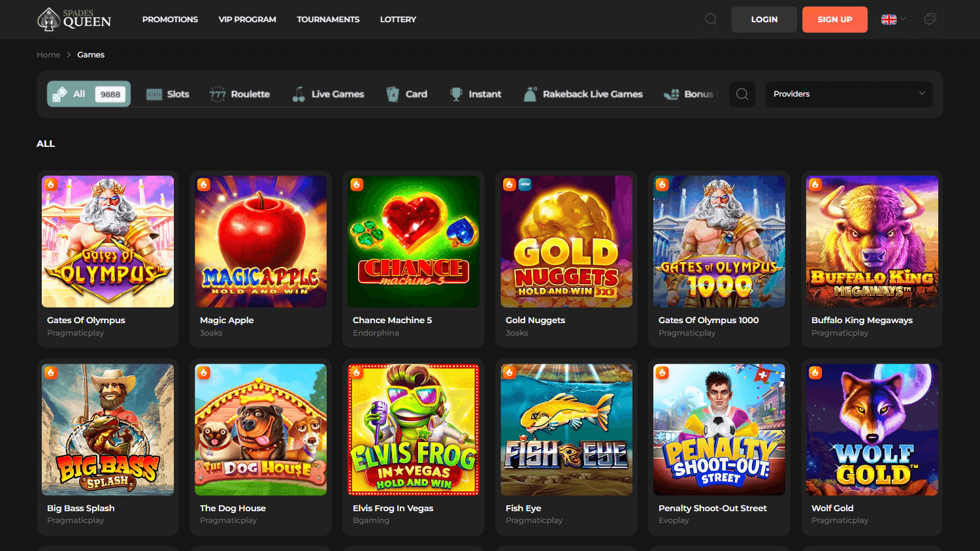Switch to the Live Games tab
The width and height of the screenshot is (980, 551).
click(328, 94)
